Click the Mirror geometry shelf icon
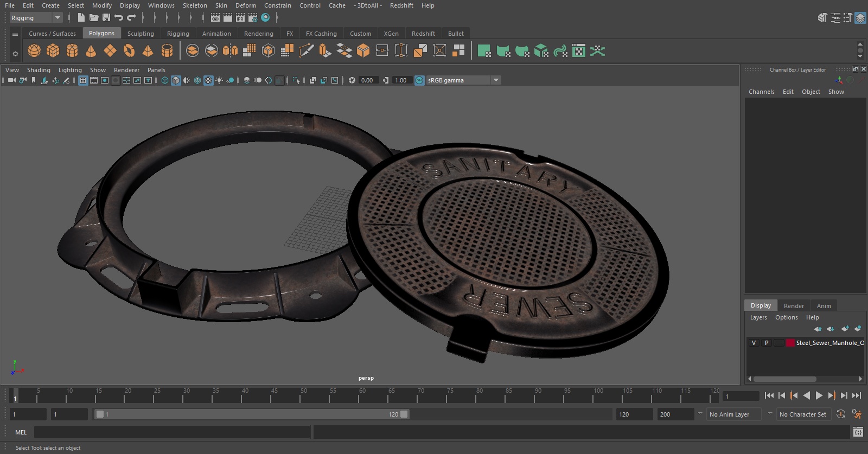 pos(230,51)
